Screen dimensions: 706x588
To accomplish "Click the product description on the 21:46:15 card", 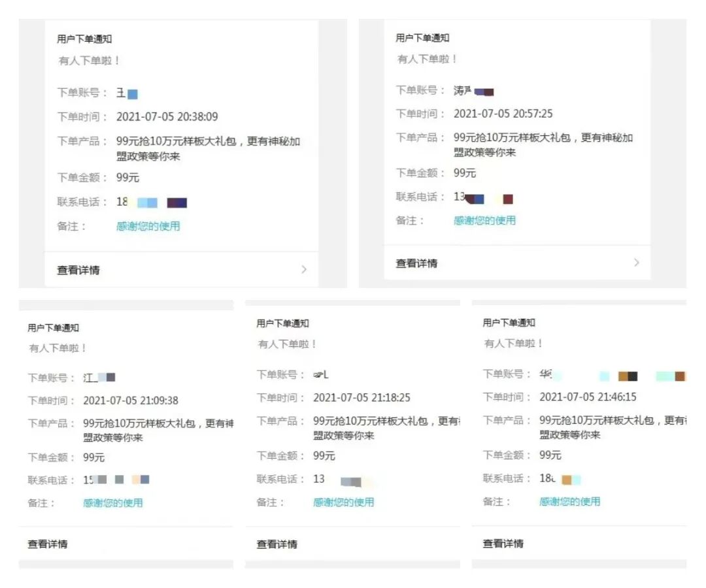I will pyautogui.click(x=613, y=427).
